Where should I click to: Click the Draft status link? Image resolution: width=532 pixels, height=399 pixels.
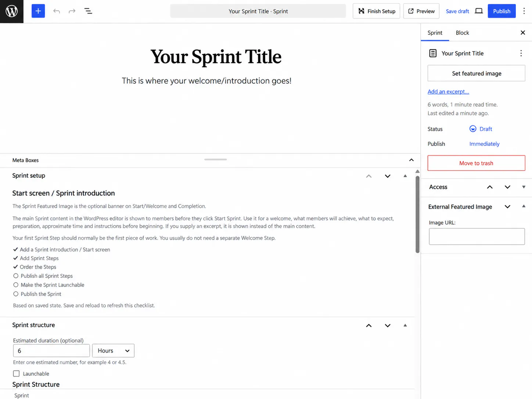[481, 129]
